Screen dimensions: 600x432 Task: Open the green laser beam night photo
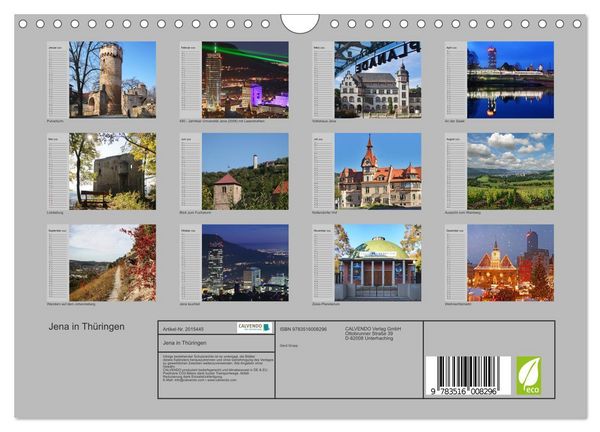tap(245, 80)
